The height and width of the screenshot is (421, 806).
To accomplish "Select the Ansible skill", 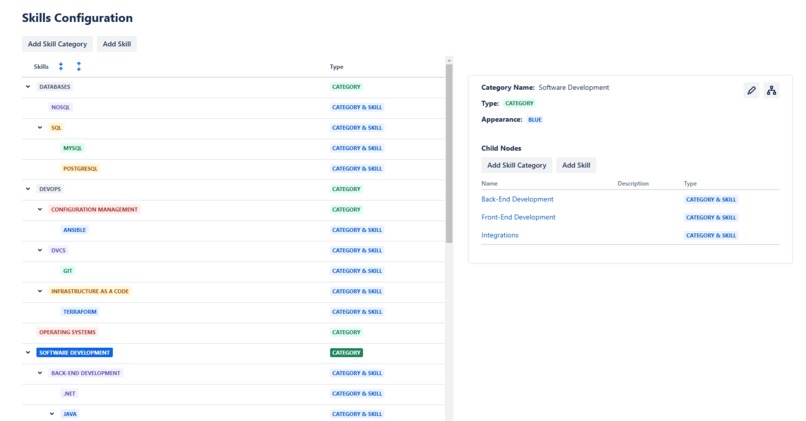I will tap(75, 230).
